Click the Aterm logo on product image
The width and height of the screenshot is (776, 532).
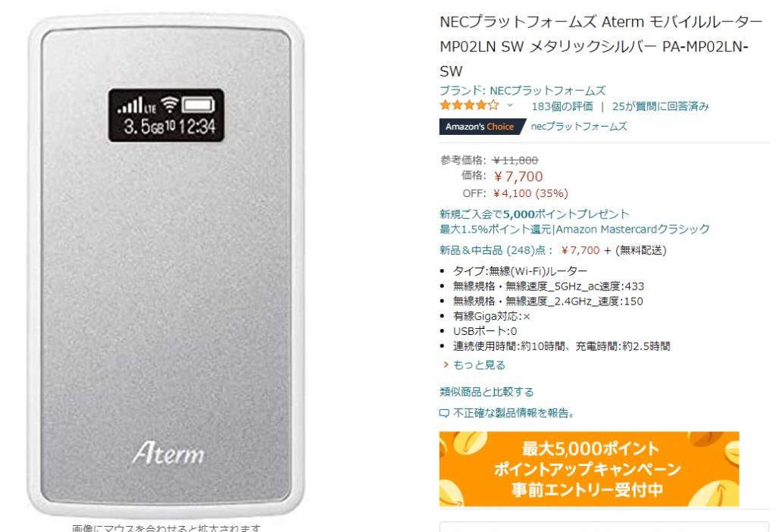tap(168, 452)
